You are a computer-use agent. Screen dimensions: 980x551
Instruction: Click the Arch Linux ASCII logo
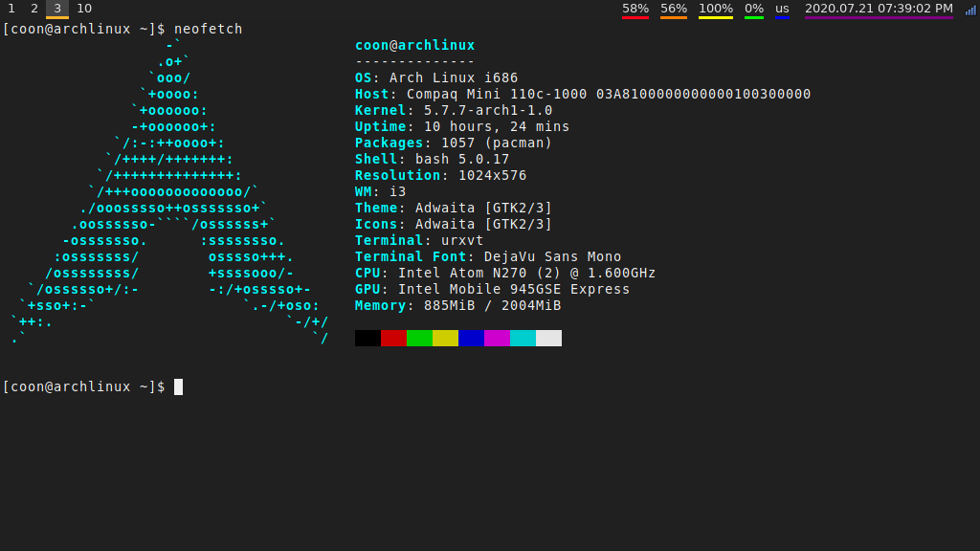[169, 191]
